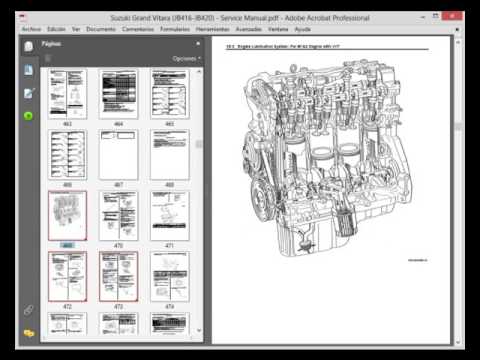The image size is (480, 360).
Task: Open the Avanzadas menu
Action: click(249, 29)
